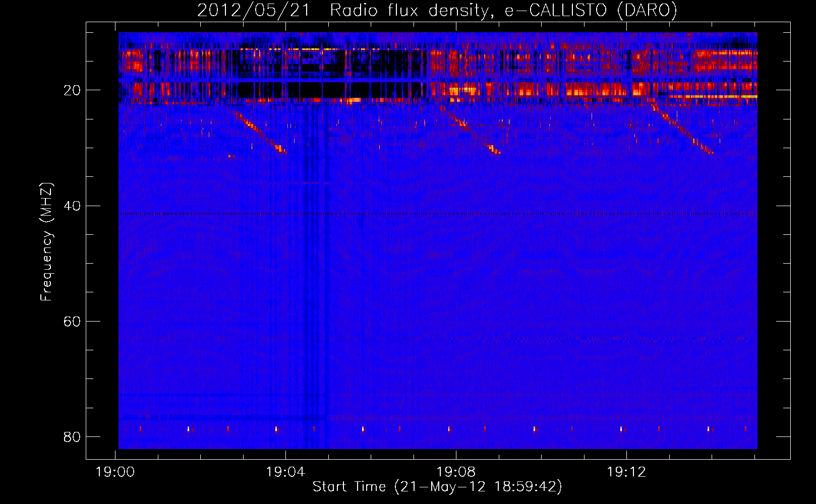Click the drifting burst streak near 19:04
This screenshot has height=504, width=816.
click(x=261, y=133)
